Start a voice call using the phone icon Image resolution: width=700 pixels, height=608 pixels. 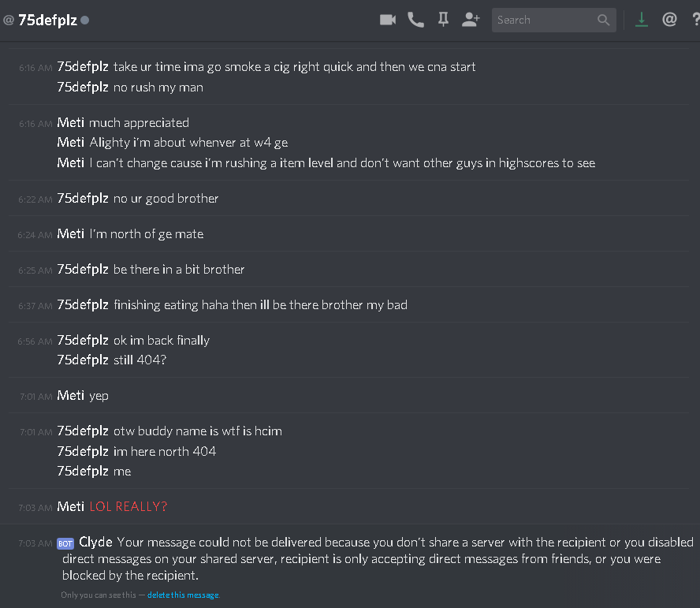(415, 20)
